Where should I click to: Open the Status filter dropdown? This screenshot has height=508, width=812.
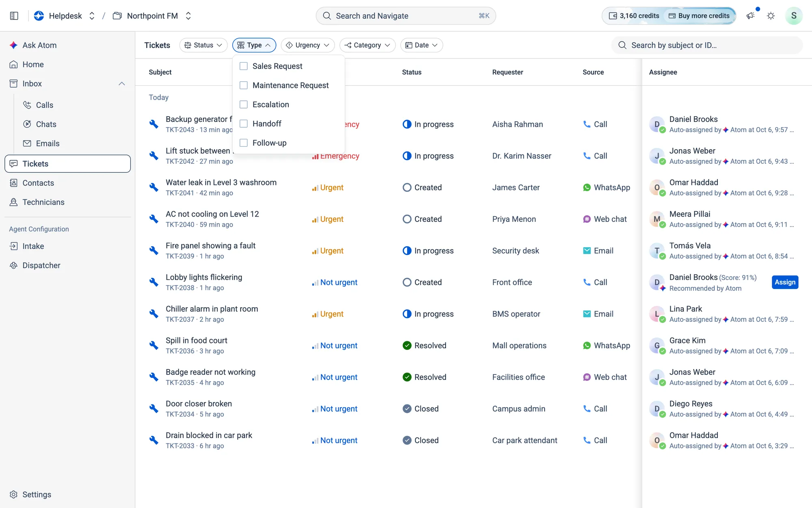pos(203,45)
